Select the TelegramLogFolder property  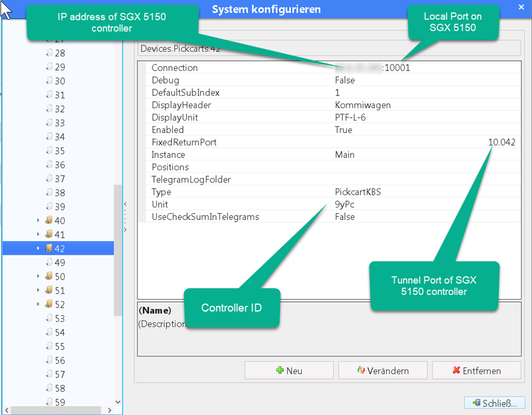[x=330, y=180]
